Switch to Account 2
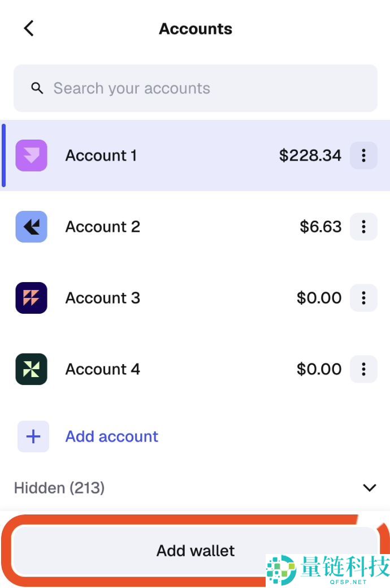 (x=170, y=227)
